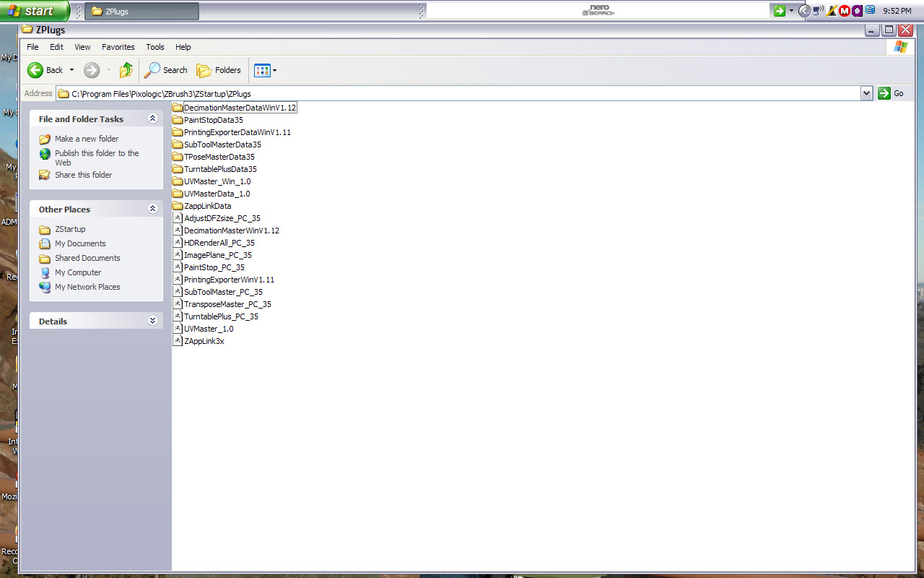Click the taskbar clock showing 9:52 PM

click(x=897, y=11)
